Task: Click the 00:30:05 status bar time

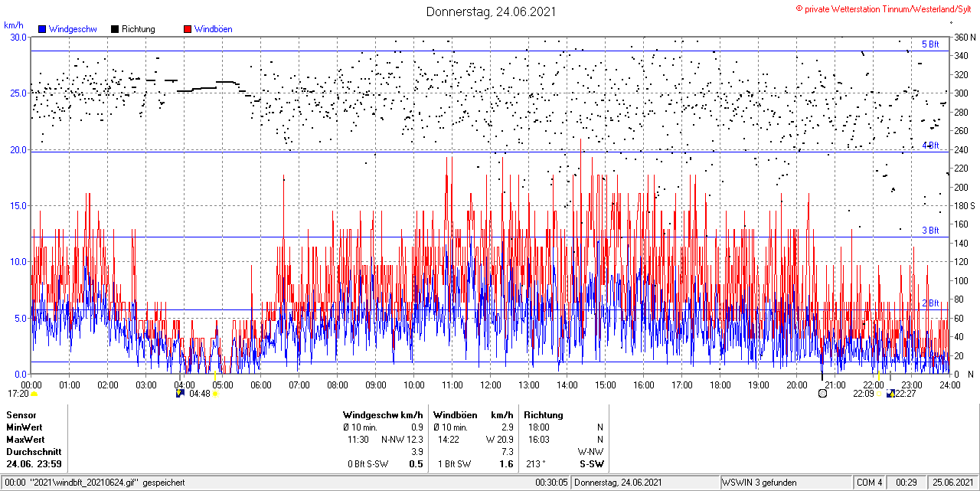Action: click(552, 483)
